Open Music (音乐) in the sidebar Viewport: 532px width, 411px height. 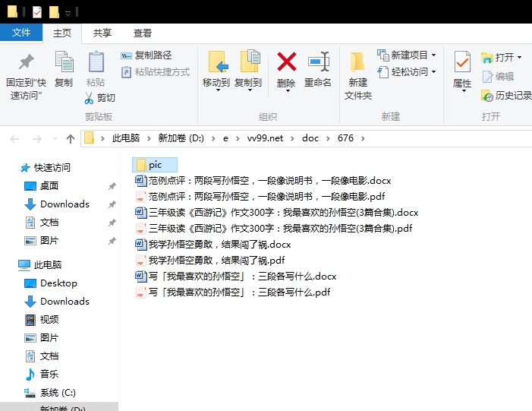[x=42, y=375]
